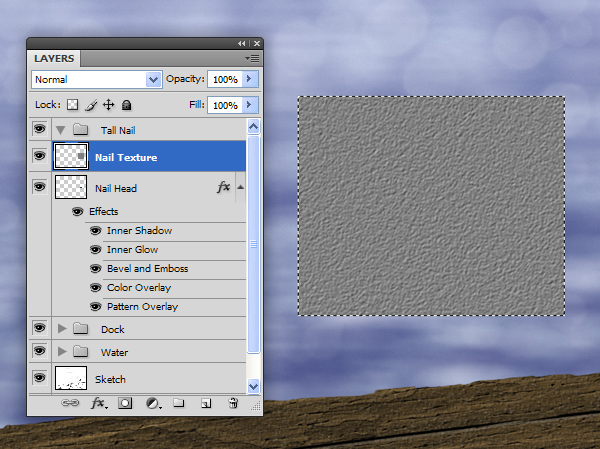Hide the Nail Head layer
600x449 pixels.
[x=39, y=186]
